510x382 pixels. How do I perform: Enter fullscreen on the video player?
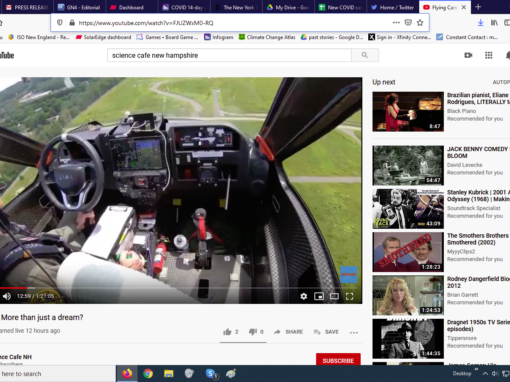point(349,296)
